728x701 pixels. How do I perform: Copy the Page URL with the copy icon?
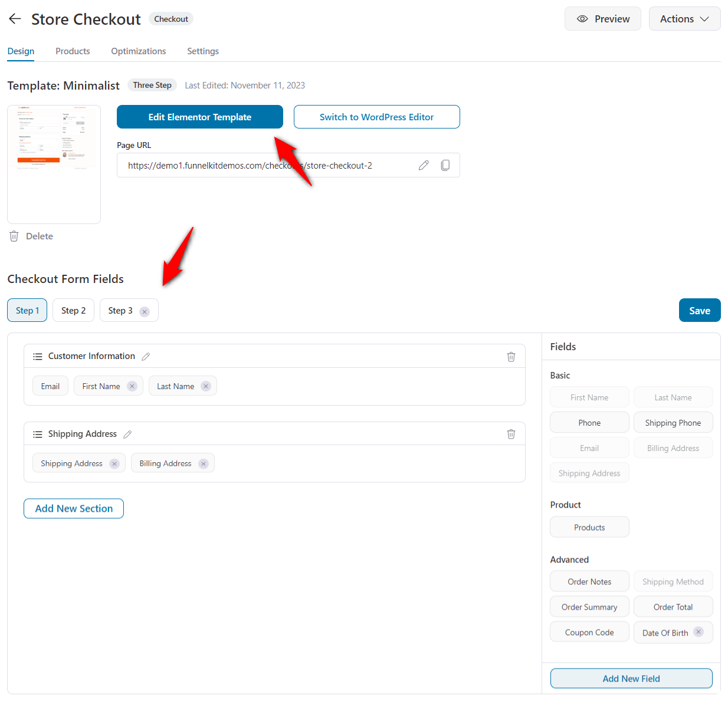pos(445,165)
